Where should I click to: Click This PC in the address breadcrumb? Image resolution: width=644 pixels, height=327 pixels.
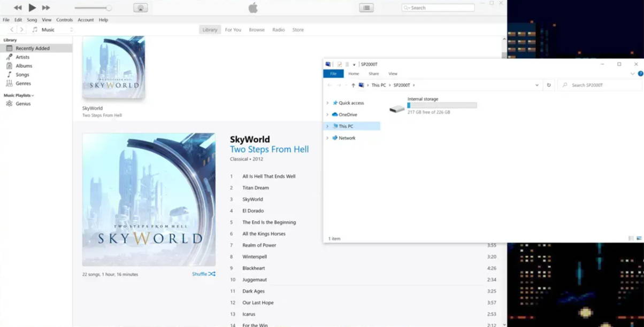point(379,85)
